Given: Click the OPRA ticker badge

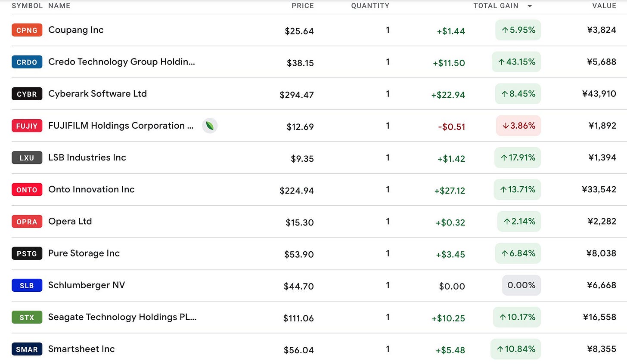Looking at the screenshot, I should click(27, 222).
